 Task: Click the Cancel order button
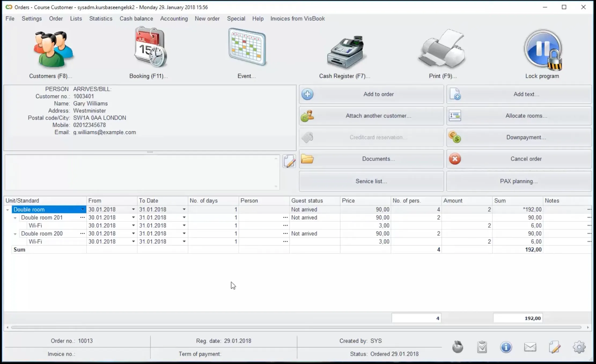pyautogui.click(x=519, y=159)
